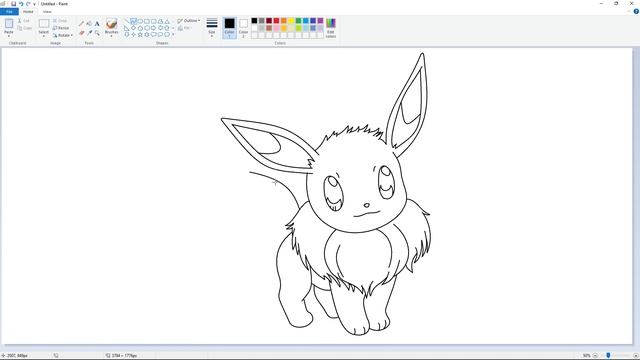640x360 pixels.
Task: Click the Edit colors button
Action: [331, 28]
